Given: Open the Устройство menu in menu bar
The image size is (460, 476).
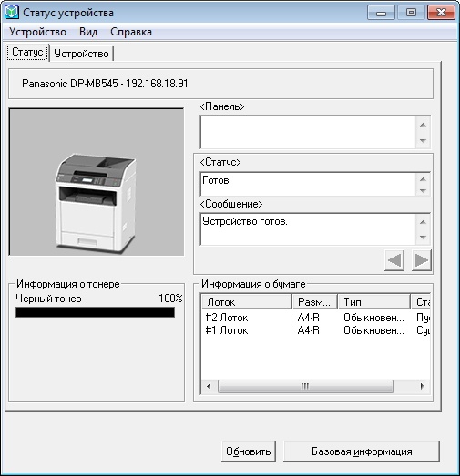Looking at the screenshot, I should pyautogui.click(x=37, y=32).
